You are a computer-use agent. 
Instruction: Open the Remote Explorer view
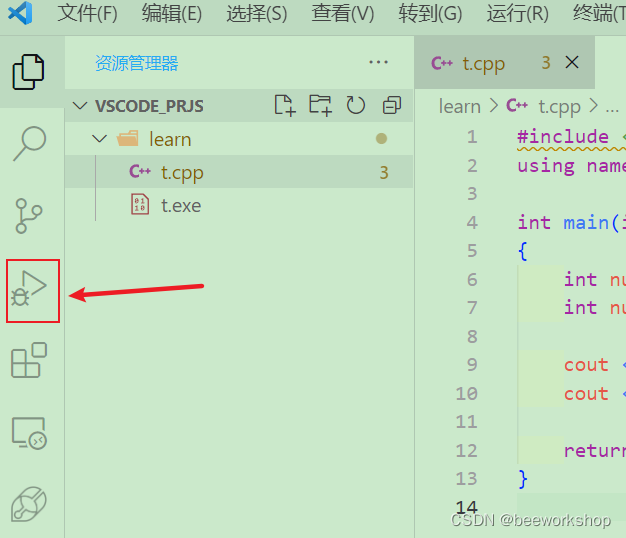[29, 433]
